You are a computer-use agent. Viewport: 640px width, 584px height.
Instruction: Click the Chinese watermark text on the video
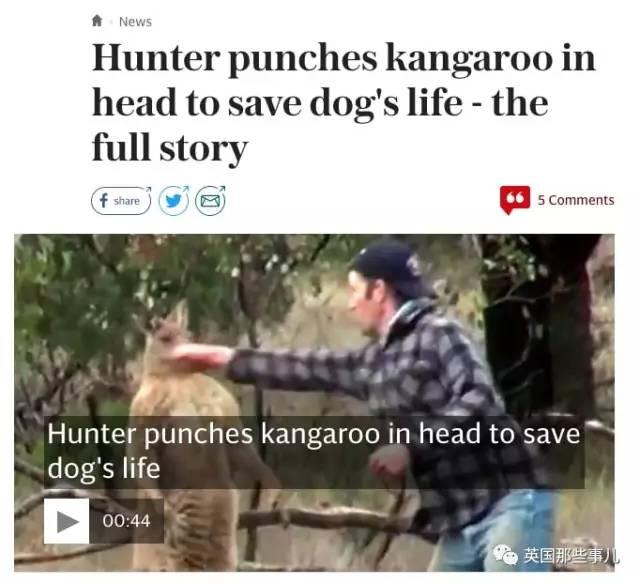click(571, 556)
